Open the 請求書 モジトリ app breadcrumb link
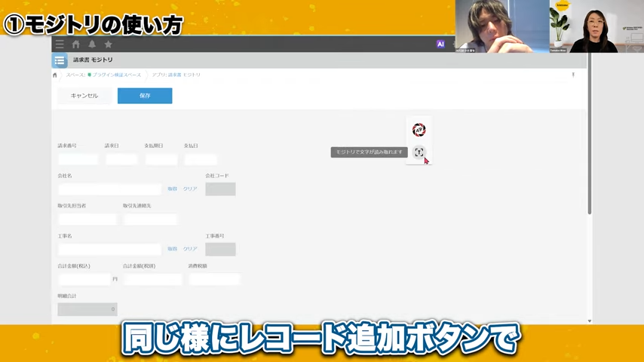The width and height of the screenshot is (644, 362). [x=184, y=75]
